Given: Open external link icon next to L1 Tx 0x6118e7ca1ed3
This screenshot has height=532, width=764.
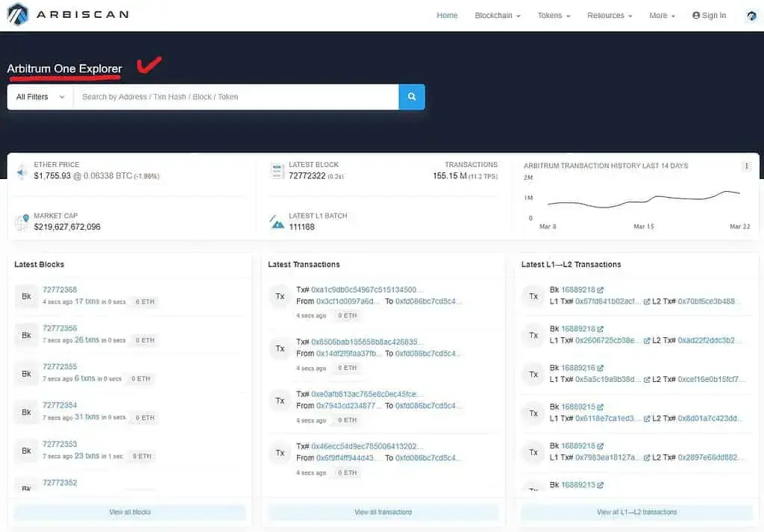Looking at the screenshot, I should [x=647, y=419].
